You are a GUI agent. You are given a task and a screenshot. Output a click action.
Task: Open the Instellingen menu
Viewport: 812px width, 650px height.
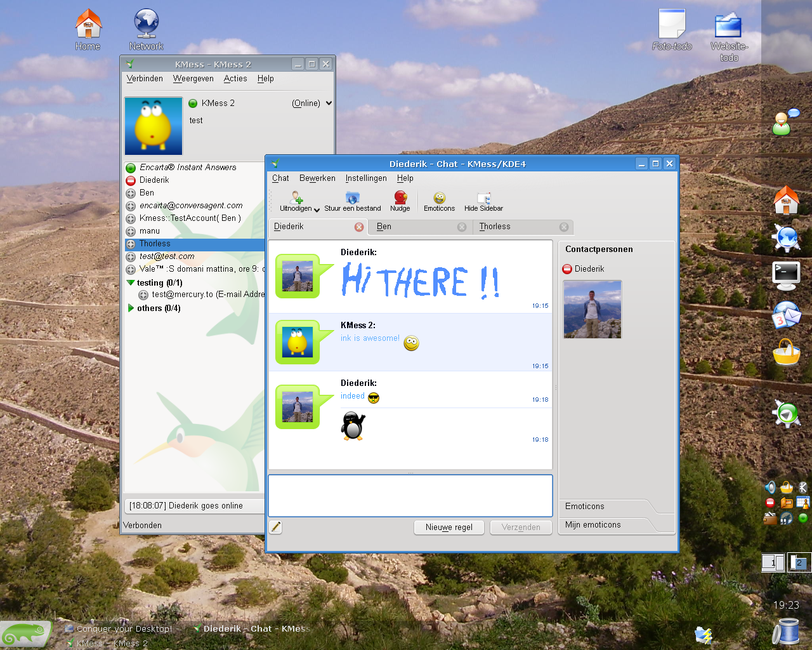[366, 178]
